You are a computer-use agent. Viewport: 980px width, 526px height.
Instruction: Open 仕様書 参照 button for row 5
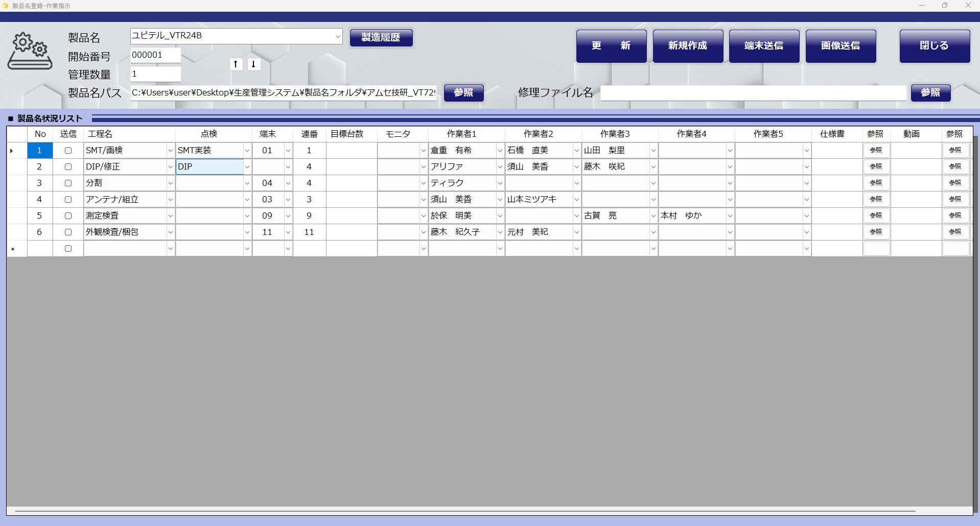coord(876,216)
